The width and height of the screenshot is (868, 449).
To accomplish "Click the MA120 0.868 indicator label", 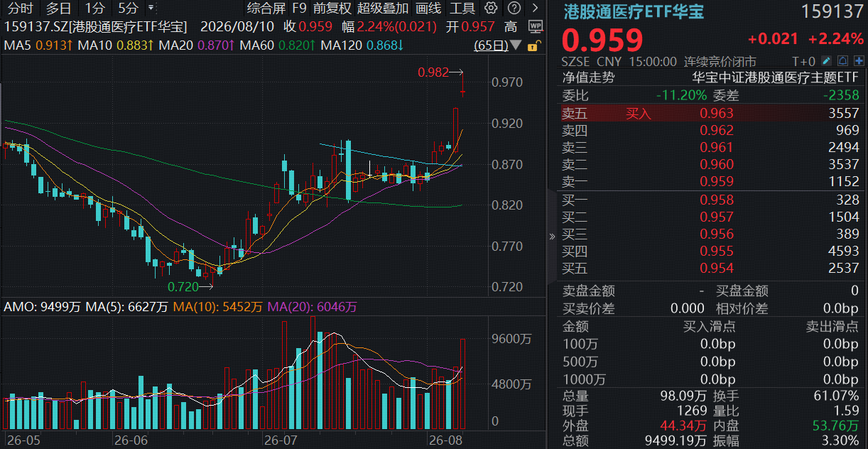I will [x=363, y=45].
